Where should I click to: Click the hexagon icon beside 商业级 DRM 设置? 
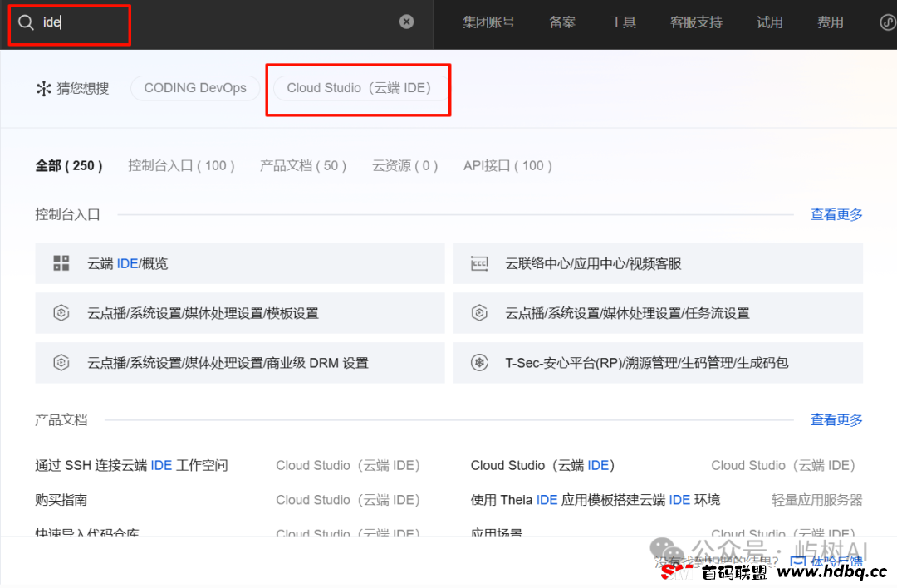click(x=61, y=363)
